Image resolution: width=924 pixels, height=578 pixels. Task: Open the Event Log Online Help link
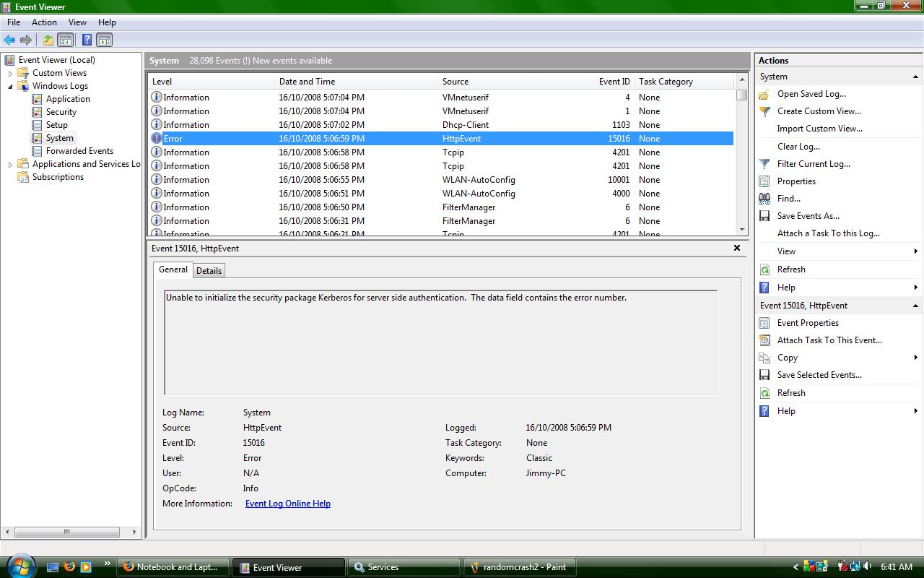[288, 504]
